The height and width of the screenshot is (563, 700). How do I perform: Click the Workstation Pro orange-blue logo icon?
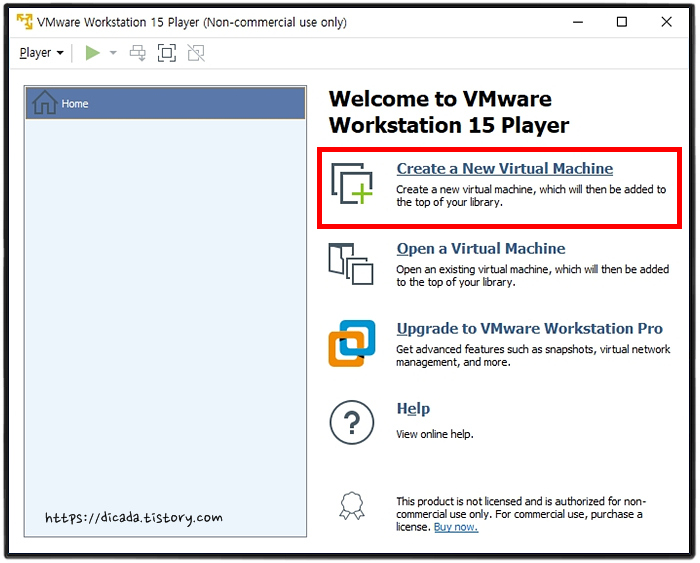(x=352, y=343)
